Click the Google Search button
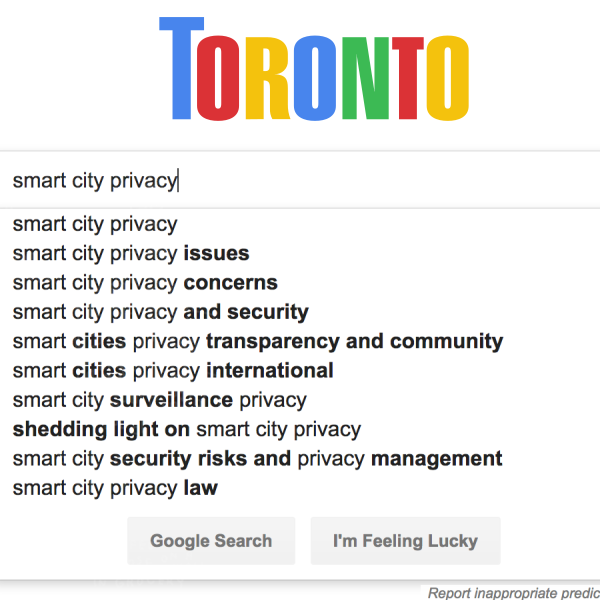The width and height of the screenshot is (600, 600). [211, 541]
